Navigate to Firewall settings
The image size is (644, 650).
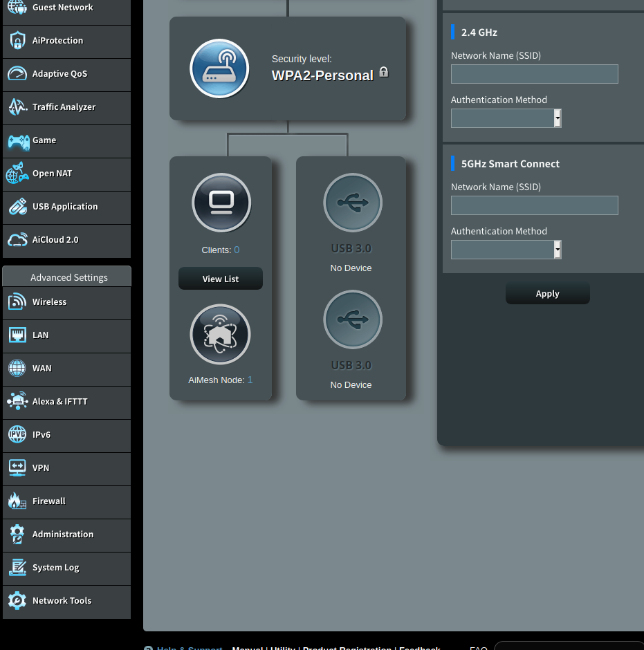coord(66,501)
